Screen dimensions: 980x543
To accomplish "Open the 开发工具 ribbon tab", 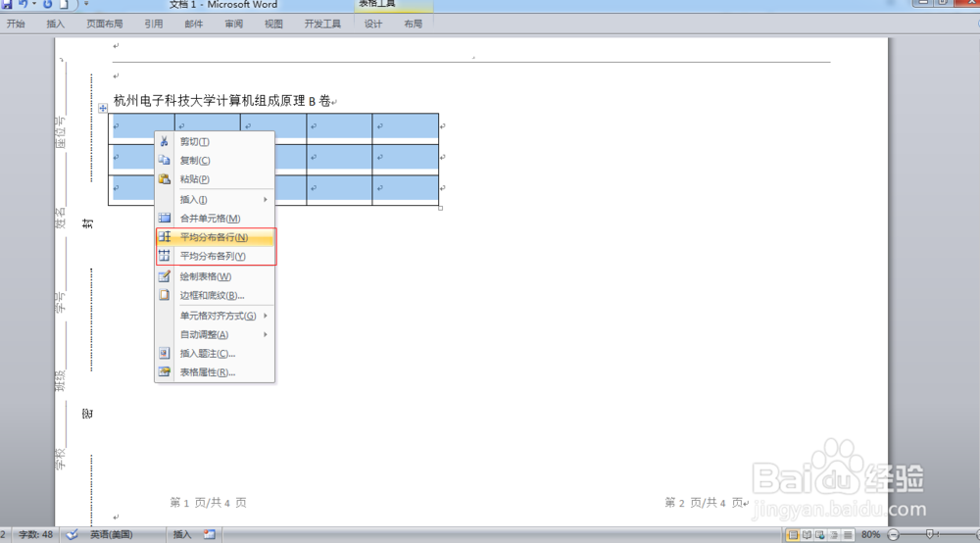I will (322, 24).
